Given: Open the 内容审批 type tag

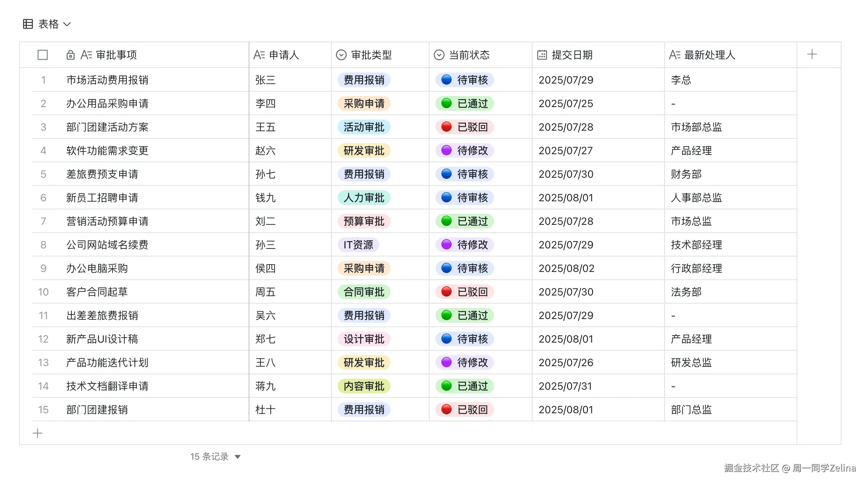Looking at the screenshot, I should [x=364, y=386].
